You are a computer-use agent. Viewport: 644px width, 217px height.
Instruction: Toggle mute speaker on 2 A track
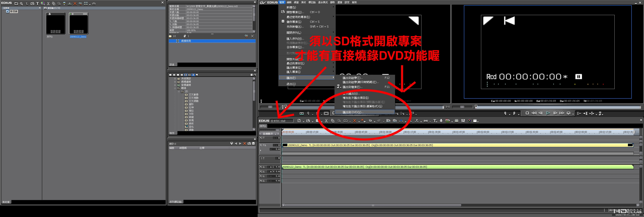[x=279, y=172]
